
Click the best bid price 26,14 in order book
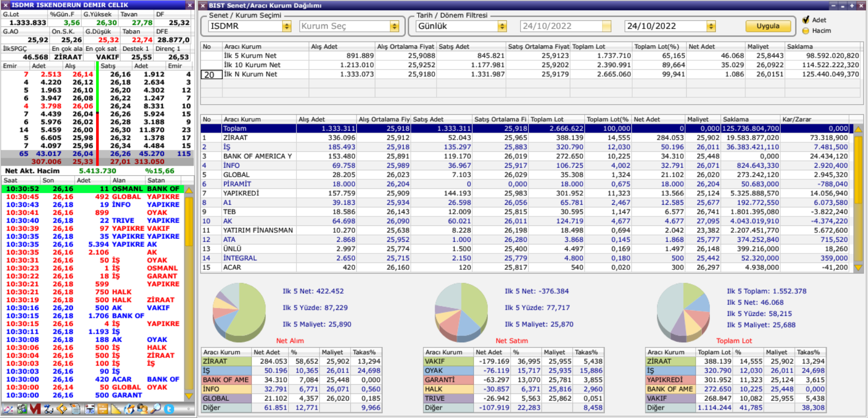82,75
